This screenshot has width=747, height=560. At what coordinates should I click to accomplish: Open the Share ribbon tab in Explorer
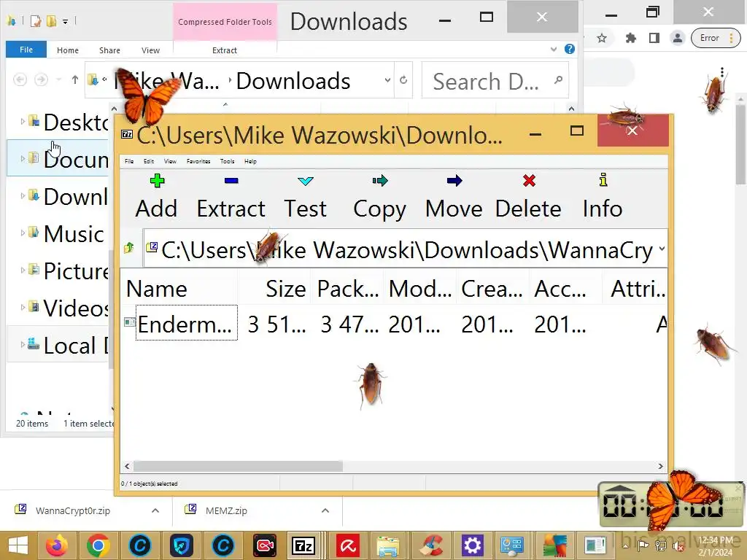tap(109, 50)
